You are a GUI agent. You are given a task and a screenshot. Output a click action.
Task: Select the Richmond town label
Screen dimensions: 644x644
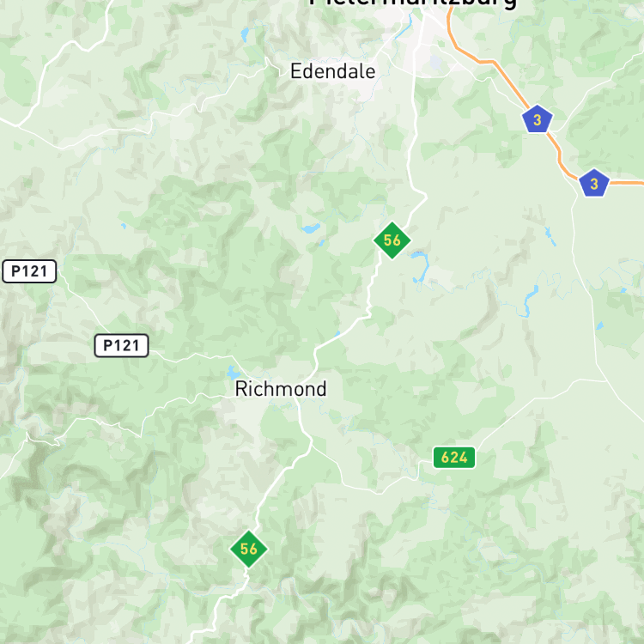coord(281,388)
